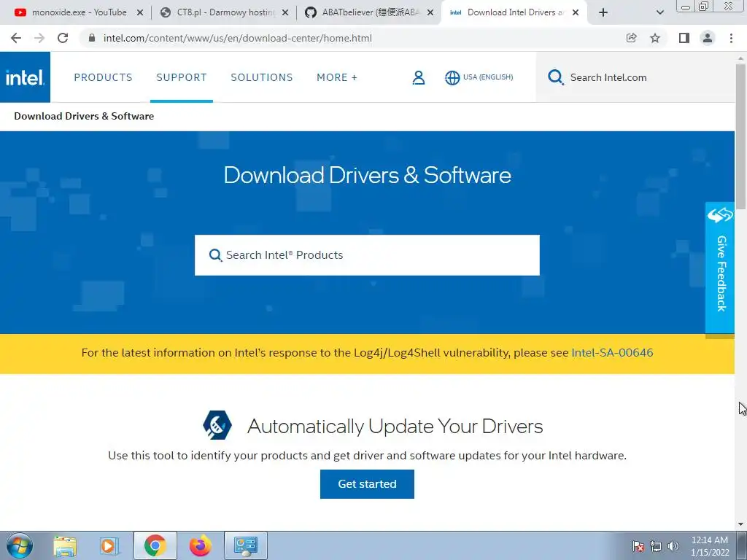Close the ABATbeliever GitHub tab
The width and height of the screenshot is (747, 560).
(x=430, y=13)
